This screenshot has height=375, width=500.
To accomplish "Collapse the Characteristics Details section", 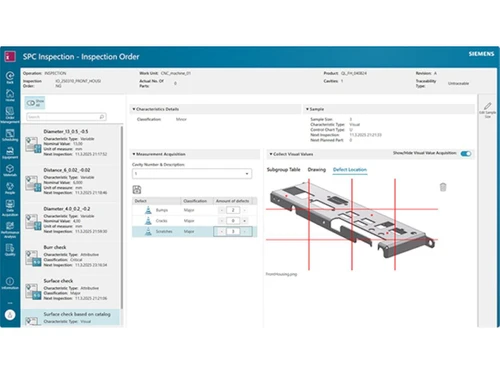I will tap(134, 109).
